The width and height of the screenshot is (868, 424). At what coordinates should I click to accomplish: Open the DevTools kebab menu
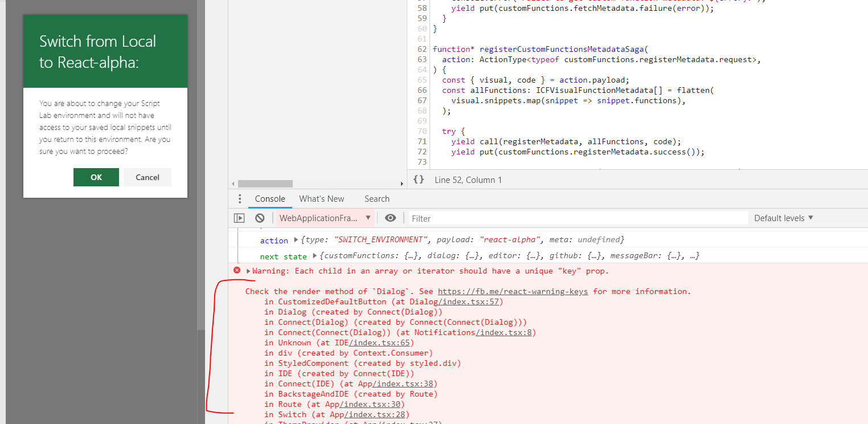240,198
